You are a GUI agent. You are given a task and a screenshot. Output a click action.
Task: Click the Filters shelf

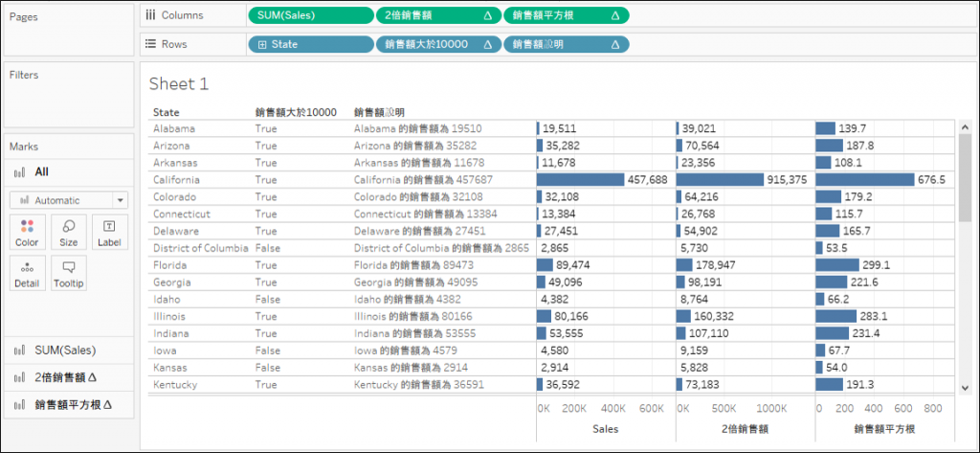[x=69, y=95]
